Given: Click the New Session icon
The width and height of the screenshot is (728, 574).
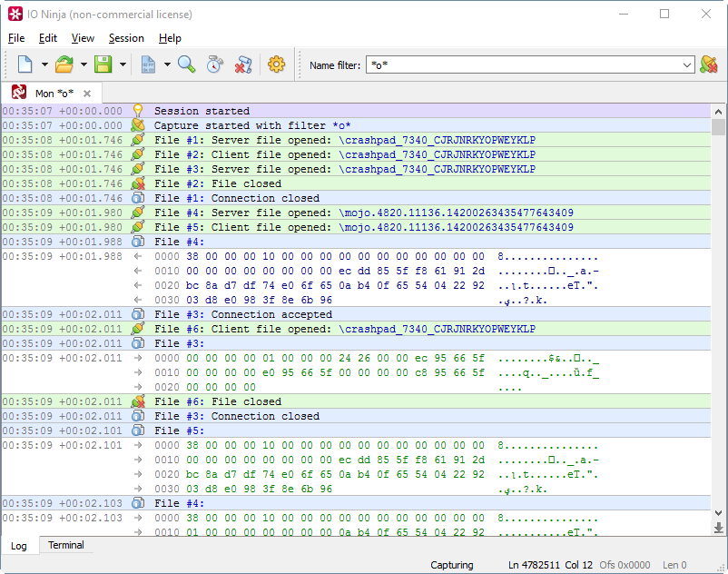Looking at the screenshot, I should point(25,64).
